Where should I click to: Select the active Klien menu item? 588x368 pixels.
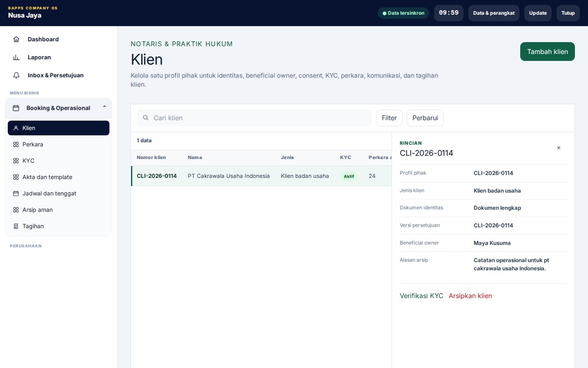pyautogui.click(x=58, y=128)
